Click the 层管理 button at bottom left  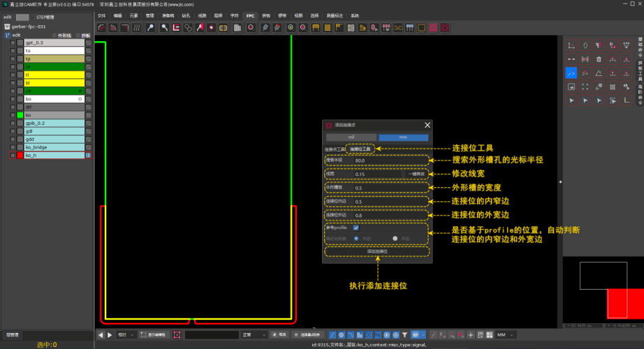(13, 335)
